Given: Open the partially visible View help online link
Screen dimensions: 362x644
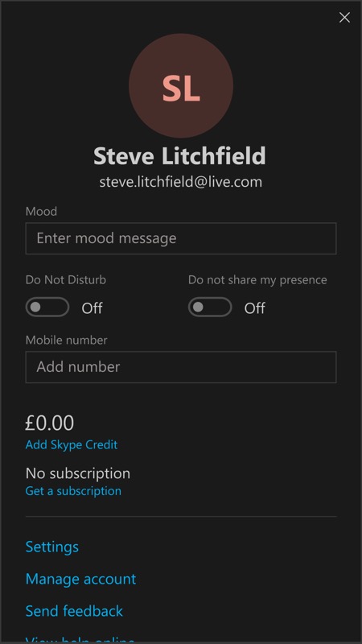Looking at the screenshot, I should (x=80, y=640).
